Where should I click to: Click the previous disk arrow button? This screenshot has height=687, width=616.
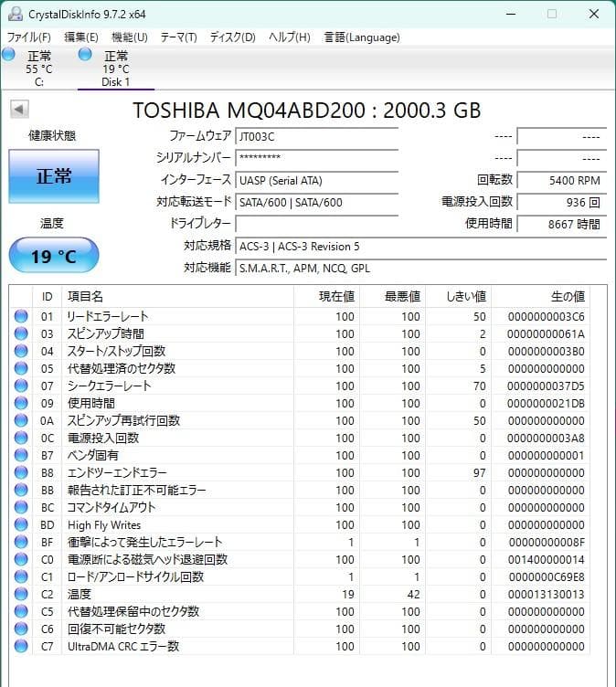point(19,109)
